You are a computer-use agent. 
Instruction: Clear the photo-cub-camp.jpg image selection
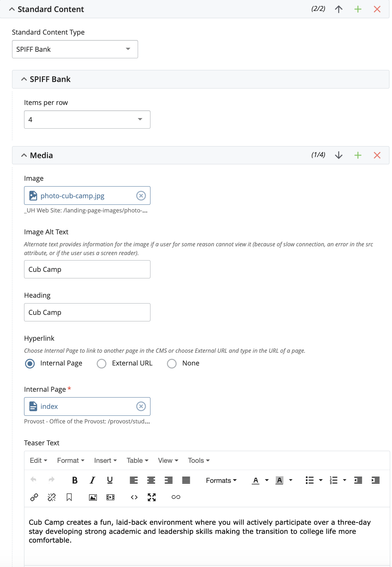tap(141, 196)
